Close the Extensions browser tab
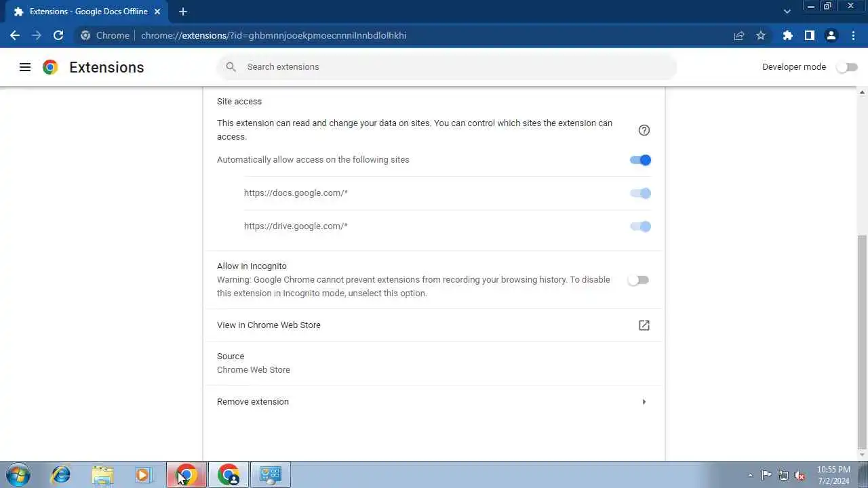Image resolution: width=868 pixels, height=488 pixels. point(159,12)
